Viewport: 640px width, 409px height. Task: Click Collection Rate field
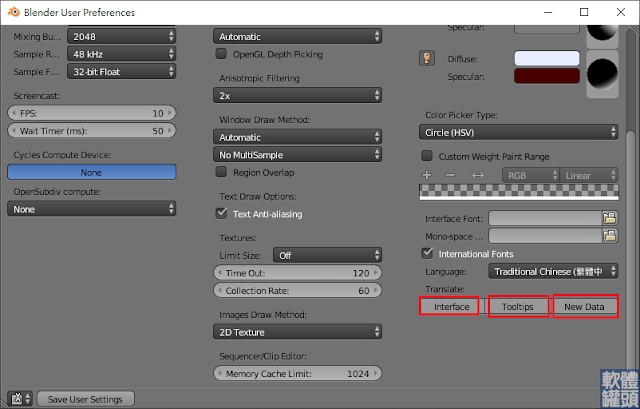click(x=297, y=290)
